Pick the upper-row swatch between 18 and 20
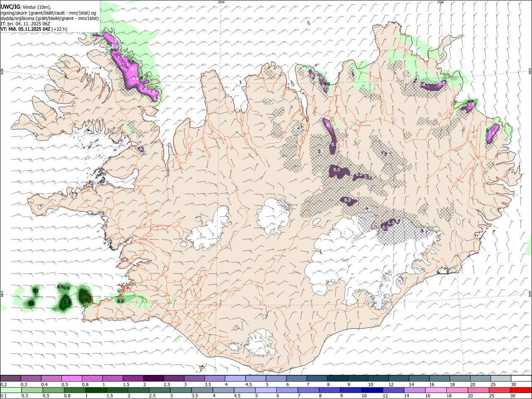The height and width of the screenshot is (399, 532). tap(460, 379)
